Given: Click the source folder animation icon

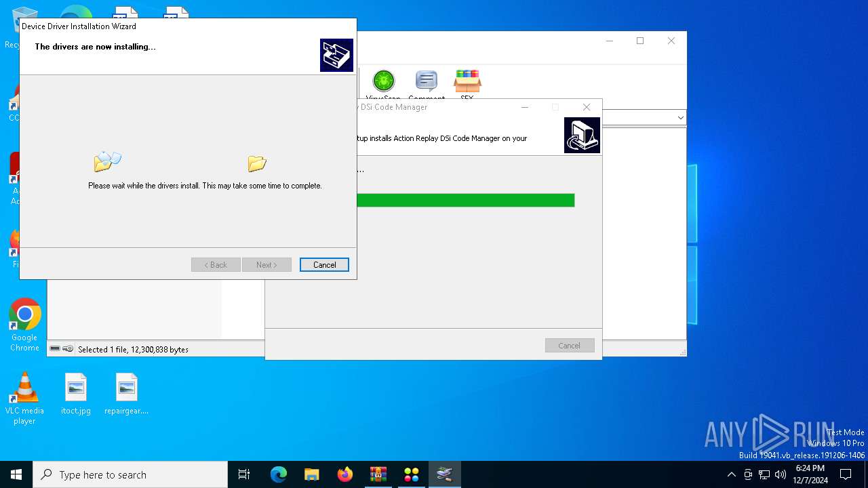Looking at the screenshot, I should 108,162.
